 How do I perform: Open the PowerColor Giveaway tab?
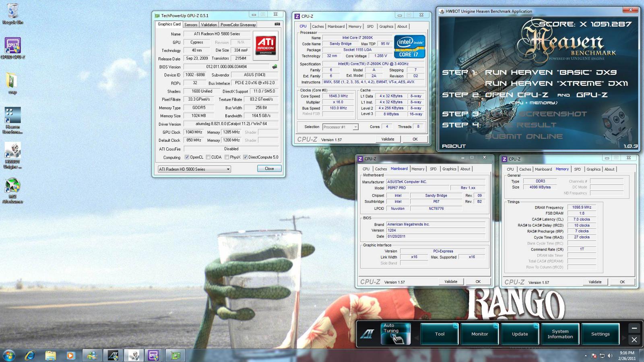coord(238,25)
